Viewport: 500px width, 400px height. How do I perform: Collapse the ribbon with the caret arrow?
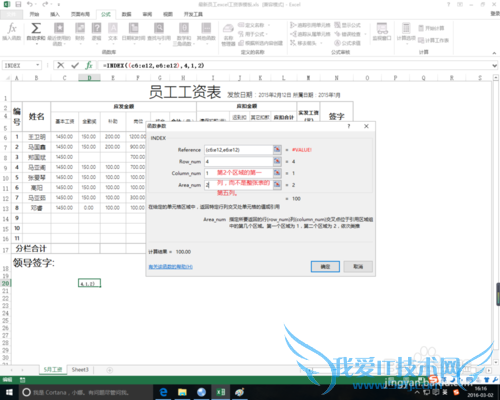click(x=494, y=53)
